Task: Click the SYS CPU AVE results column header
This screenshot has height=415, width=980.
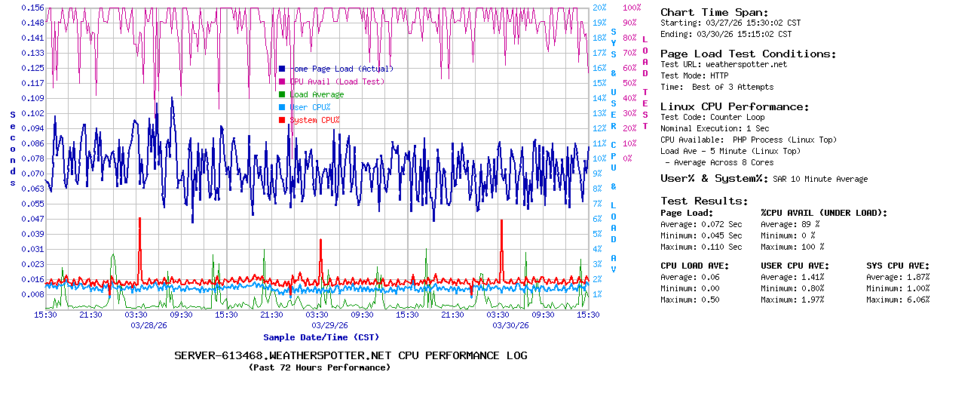Action: pyautogui.click(x=898, y=266)
